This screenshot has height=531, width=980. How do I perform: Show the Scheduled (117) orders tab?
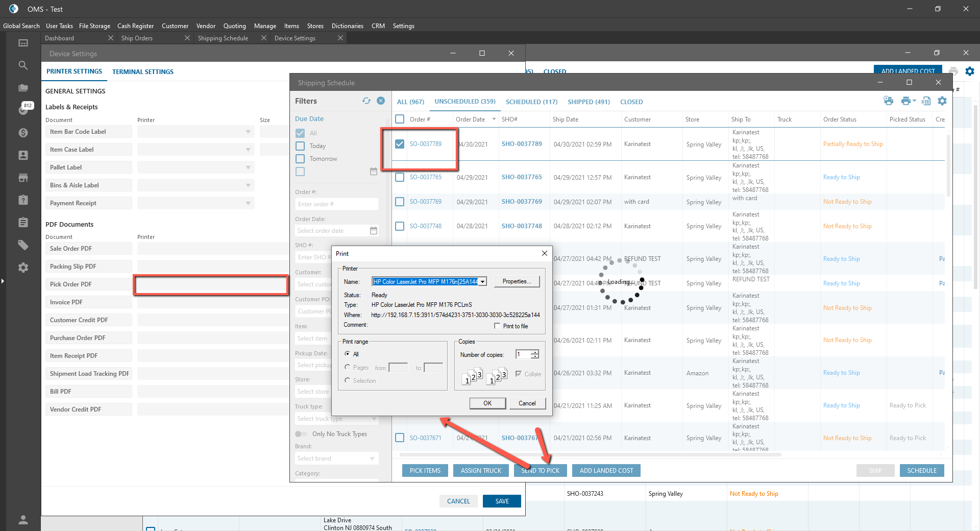pos(531,102)
